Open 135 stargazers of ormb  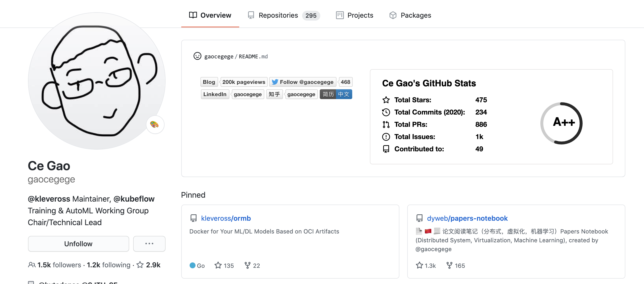coord(224,265)
